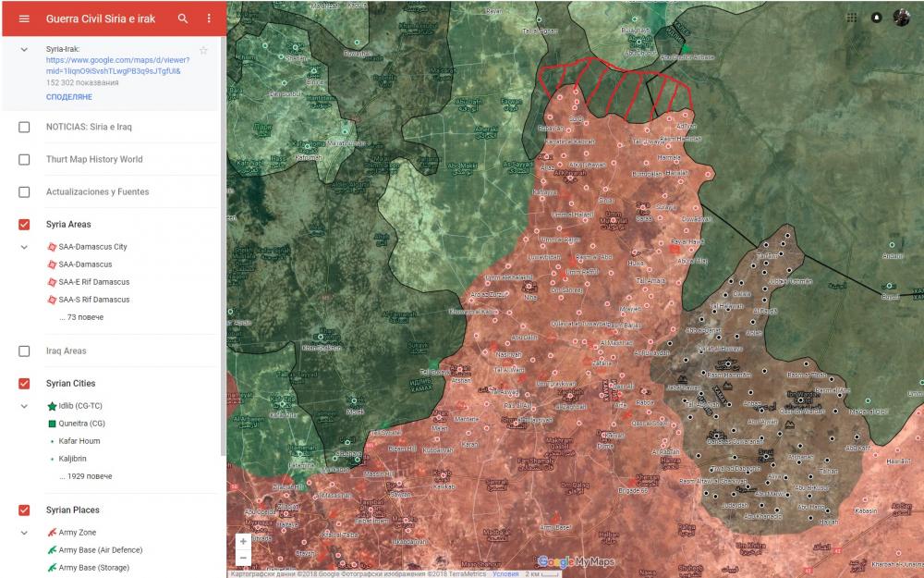
Task: Collapse the Syrian Cities item list
Action: (x=25, y=406)
